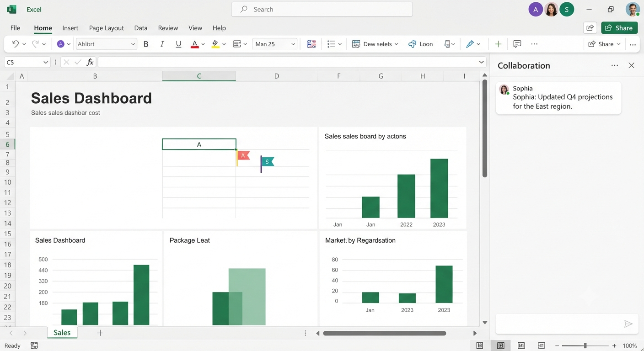This screenshot has width=644, height=351.
Task: Click the export icon left of green Share
Action: (590, 28)
